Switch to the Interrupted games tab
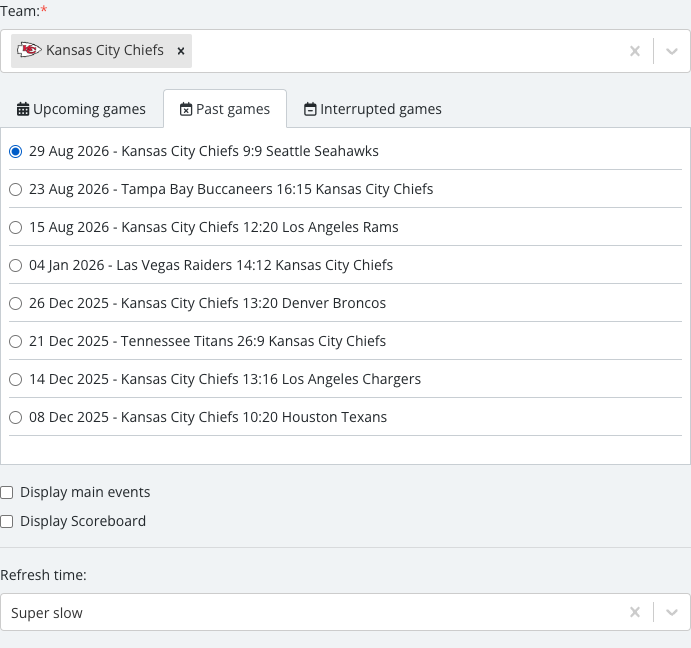The image size is (691, 648). 372,109
